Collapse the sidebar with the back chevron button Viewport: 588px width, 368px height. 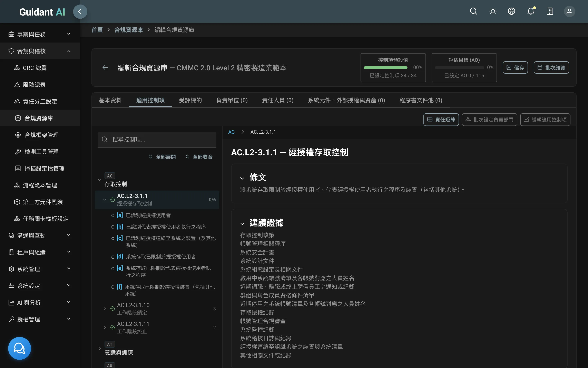[80, 11]
